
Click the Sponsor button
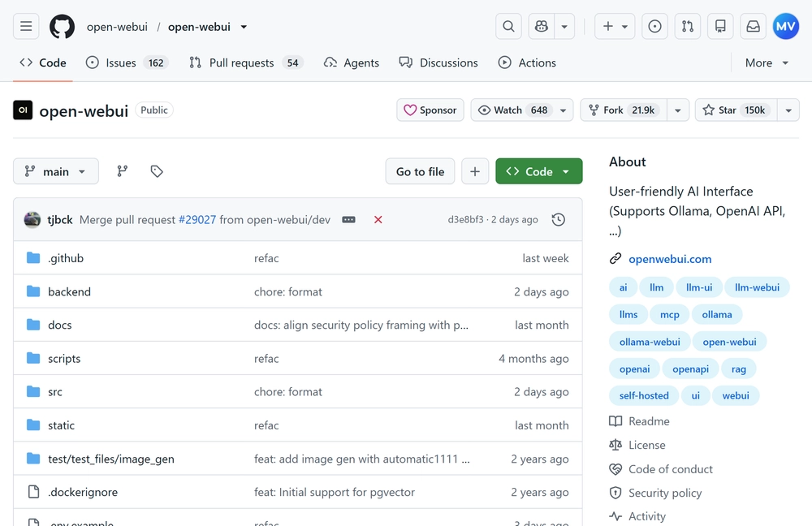point(430,110)
